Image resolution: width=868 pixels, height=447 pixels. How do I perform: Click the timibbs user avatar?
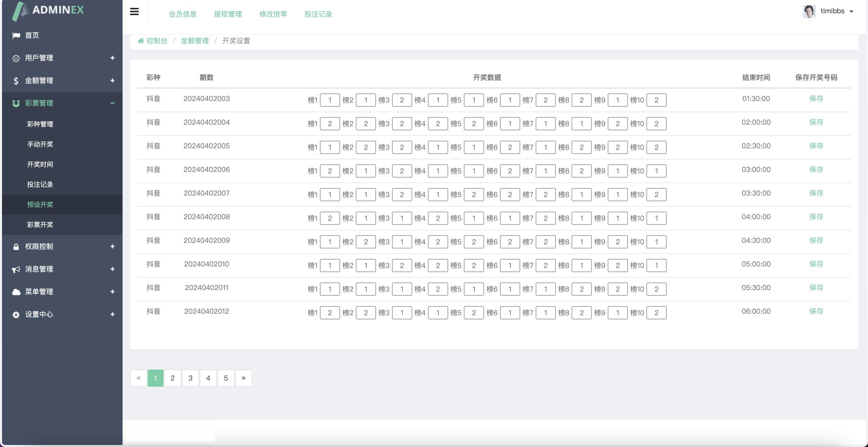(809, 11)
